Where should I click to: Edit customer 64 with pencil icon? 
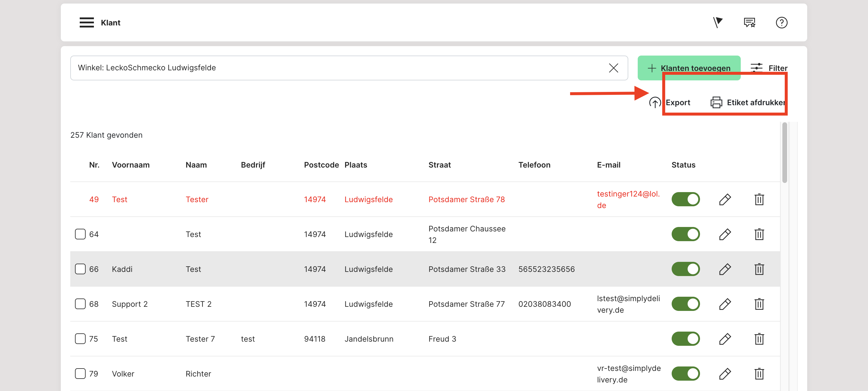click(x=725, y=234)
